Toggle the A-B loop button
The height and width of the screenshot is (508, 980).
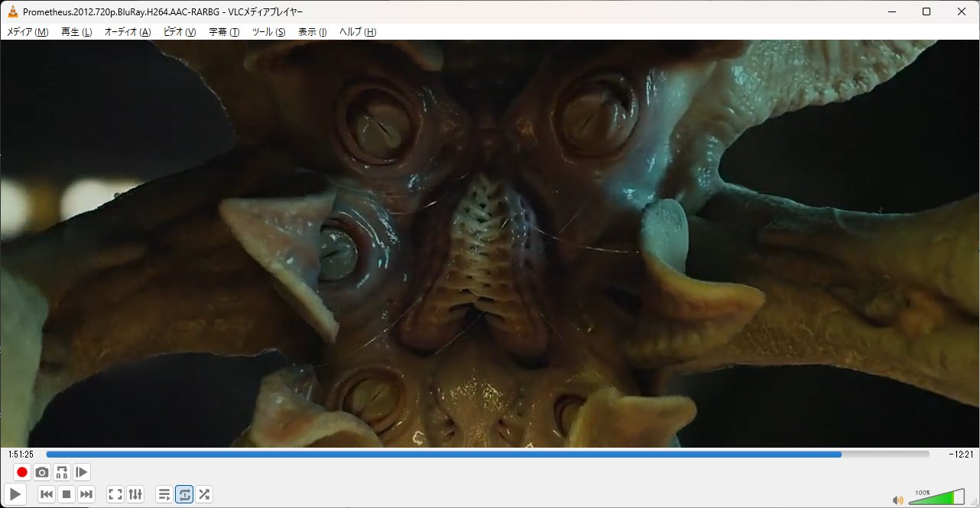[62, 472]
